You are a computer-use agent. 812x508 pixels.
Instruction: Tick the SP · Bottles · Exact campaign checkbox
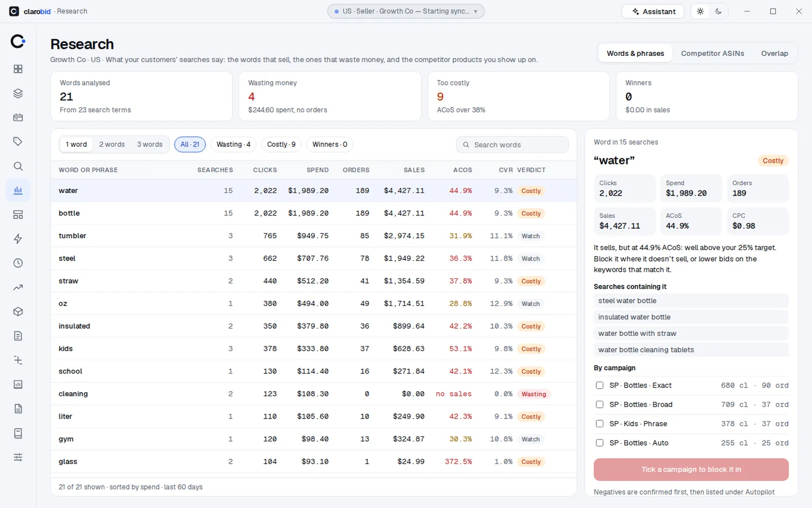(x=599, y=385)
